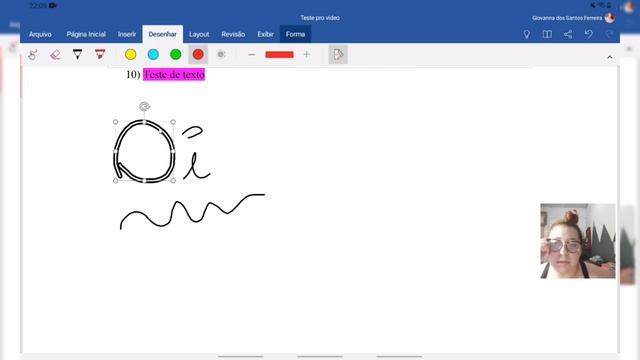Select the black pen tool

tap(77, 54)
